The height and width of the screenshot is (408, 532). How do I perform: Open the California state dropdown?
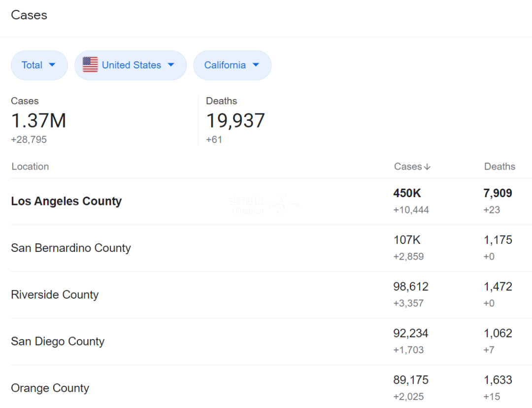[x=232, y=65]
